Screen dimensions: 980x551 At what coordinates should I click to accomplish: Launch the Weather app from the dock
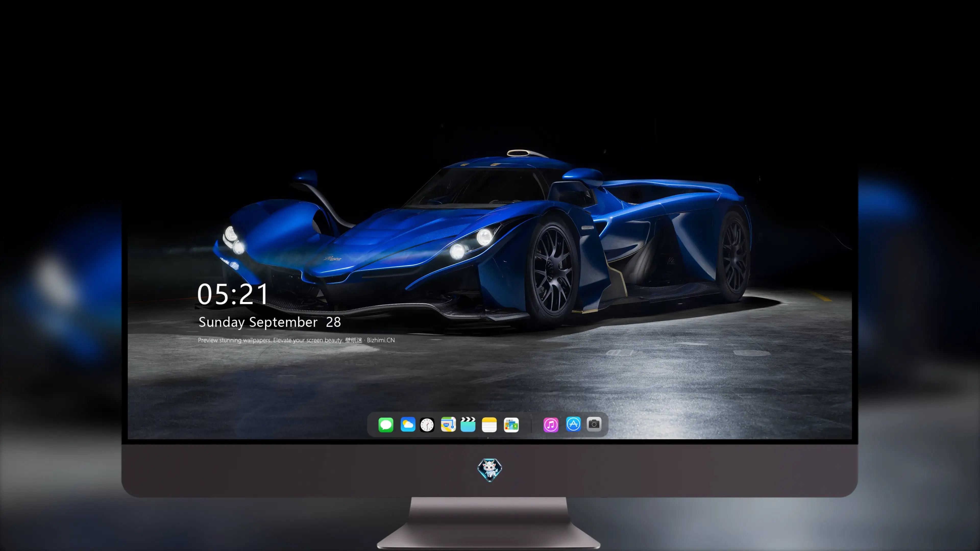pyautogui.click(x=408, y=424)
